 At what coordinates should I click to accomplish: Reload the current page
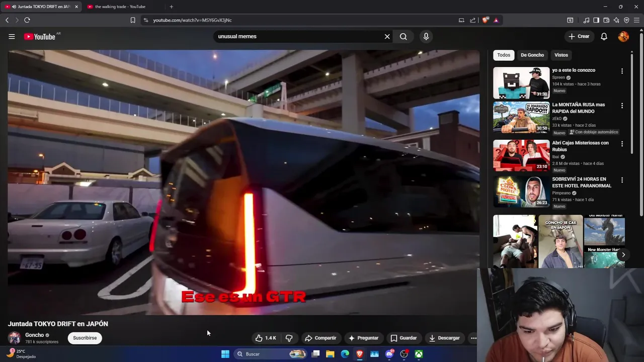coord(27,20)
